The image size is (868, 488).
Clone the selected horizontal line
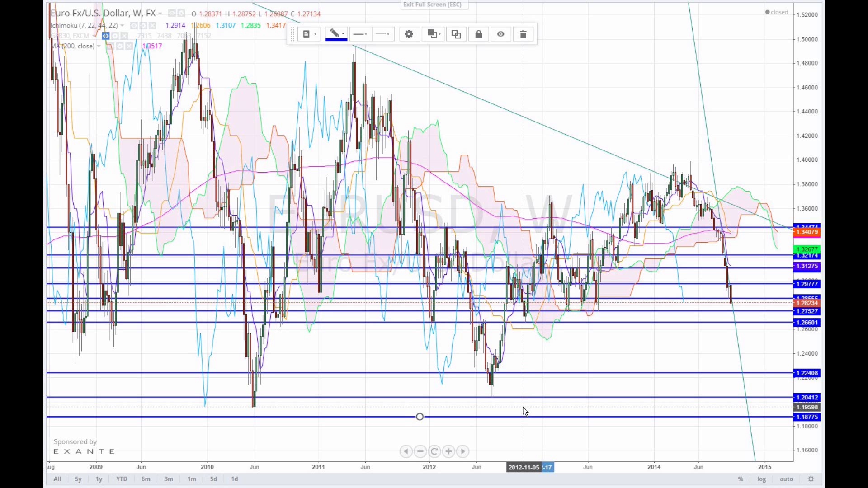pos(456,34)
